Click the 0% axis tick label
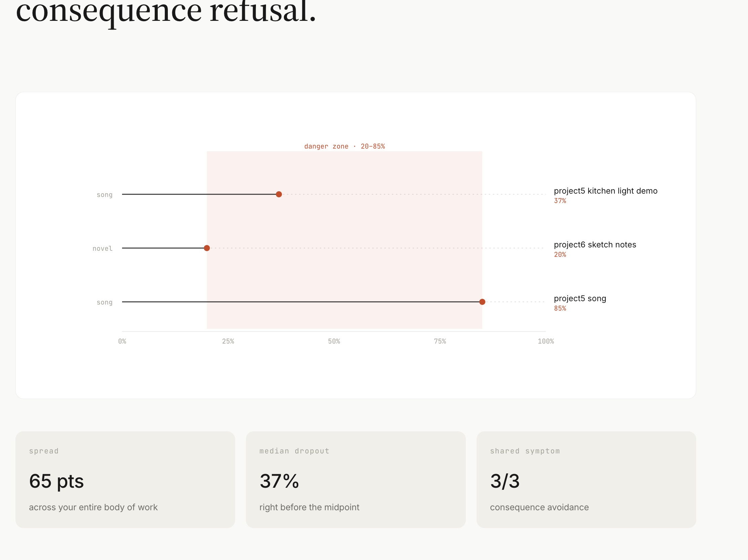This screenshot has width=748, height=560. click(122, 341)
